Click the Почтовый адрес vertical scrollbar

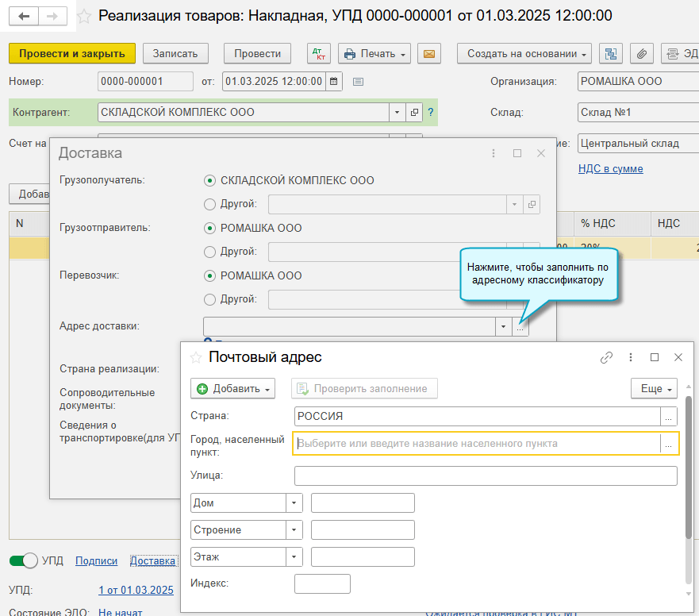(x=688, y=468)
